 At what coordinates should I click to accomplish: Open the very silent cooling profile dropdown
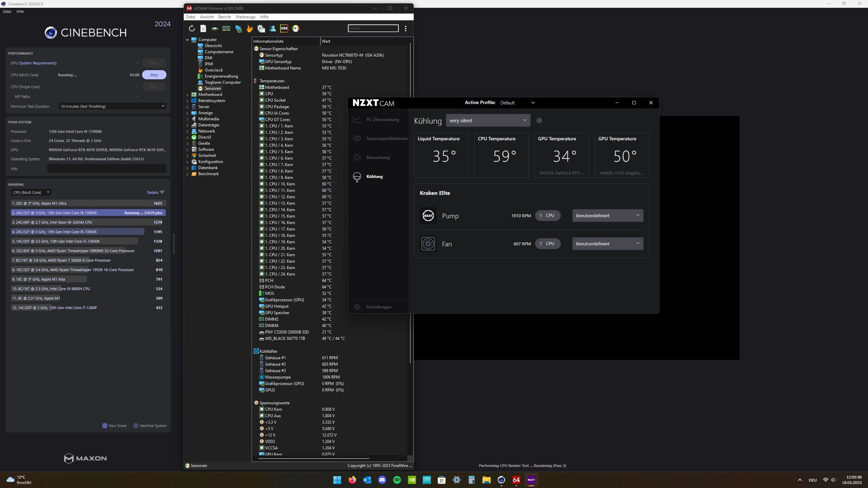coord(488,121)
